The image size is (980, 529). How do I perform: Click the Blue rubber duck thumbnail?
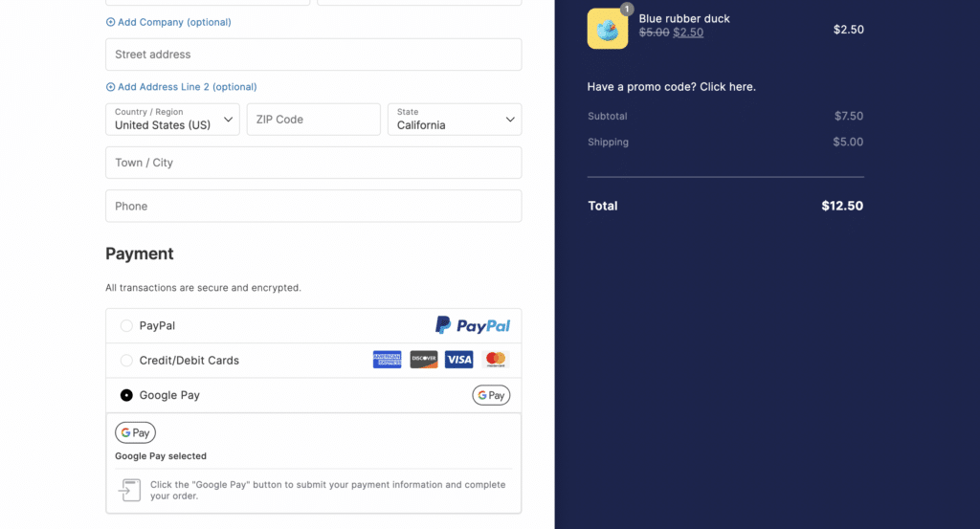608,29
